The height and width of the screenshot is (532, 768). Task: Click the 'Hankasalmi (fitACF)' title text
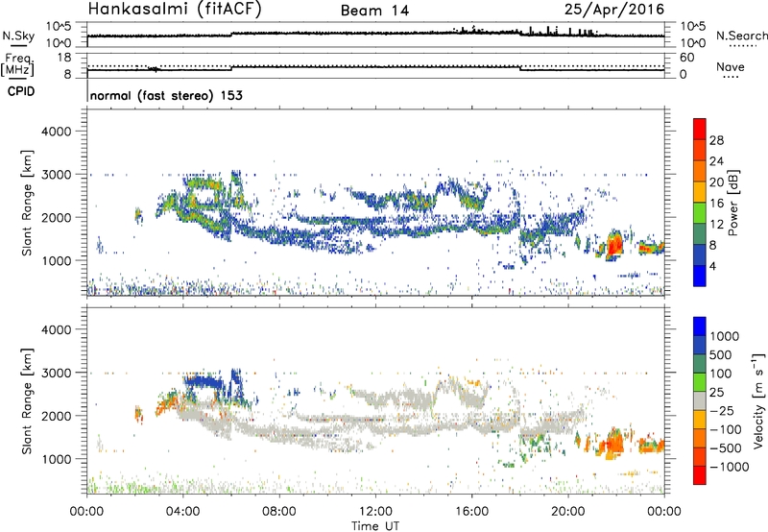coord(175,9)
